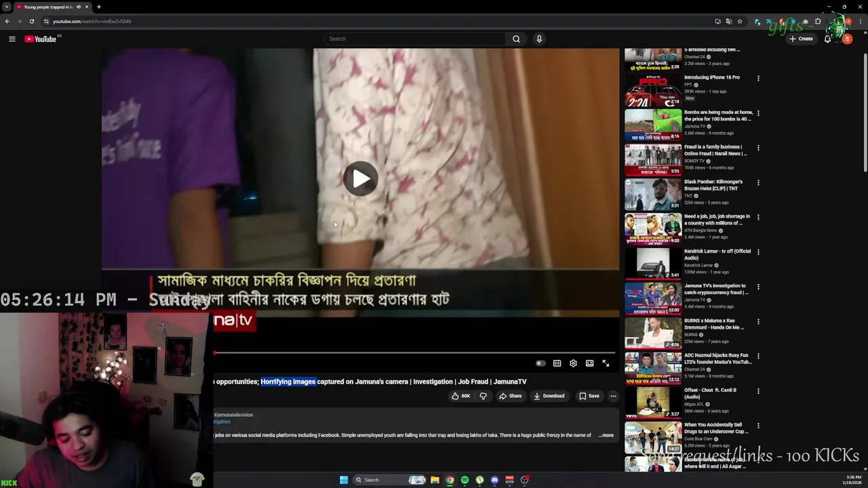Image resolution: width=868 pixels, height=488 pixels.
Task: Open Spotify from the taskbar
Action: (465, 480)
